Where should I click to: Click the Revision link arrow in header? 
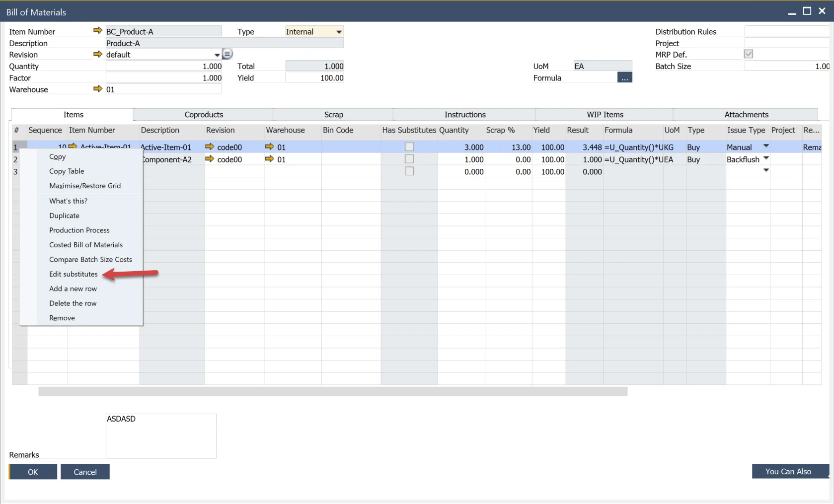pyautogui.click(x=97, y=54)
